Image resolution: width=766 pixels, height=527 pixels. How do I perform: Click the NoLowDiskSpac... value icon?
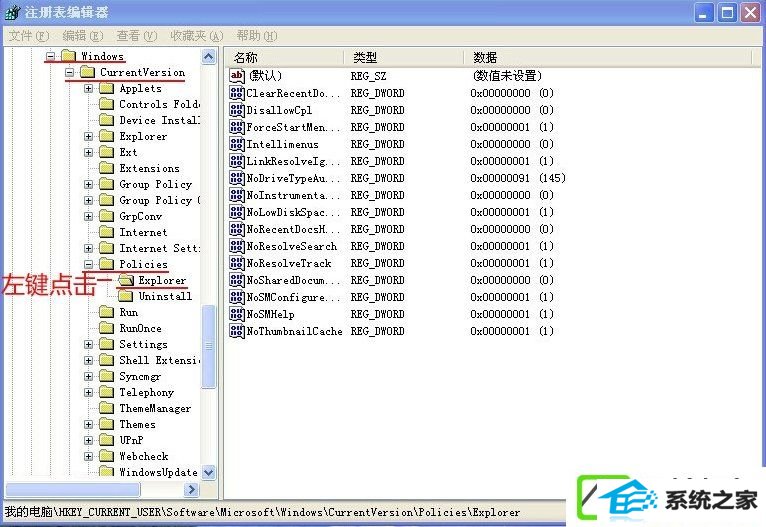pos(237,212)
